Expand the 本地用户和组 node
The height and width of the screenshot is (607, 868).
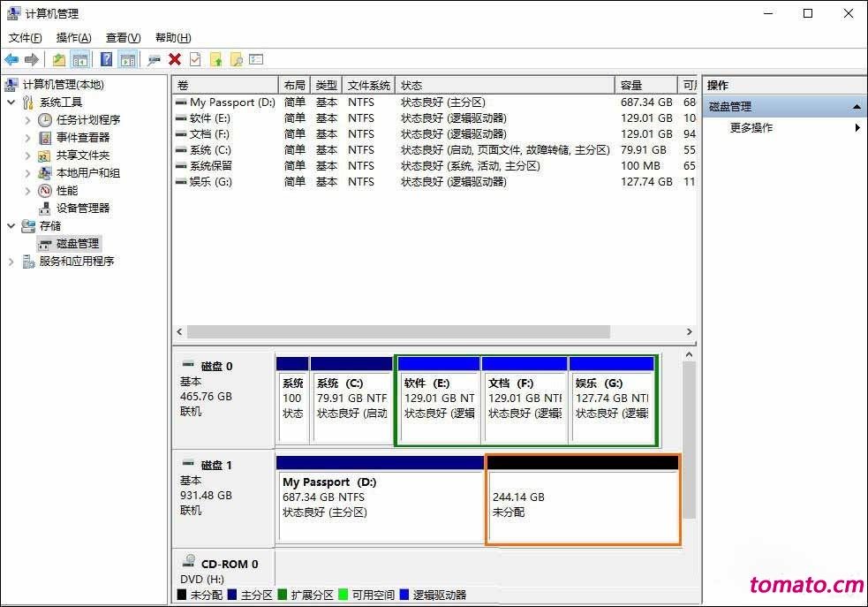[x=27, y=173]
